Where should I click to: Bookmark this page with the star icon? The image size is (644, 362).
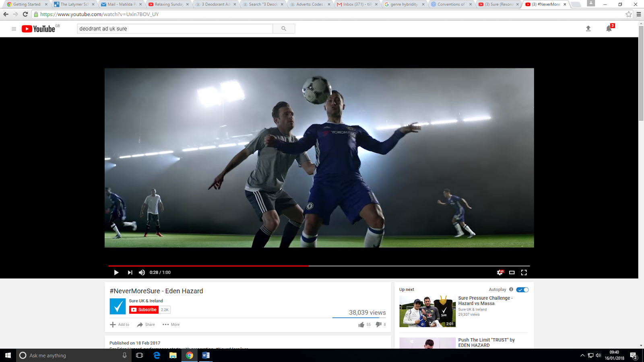click(x=629, y=14)
